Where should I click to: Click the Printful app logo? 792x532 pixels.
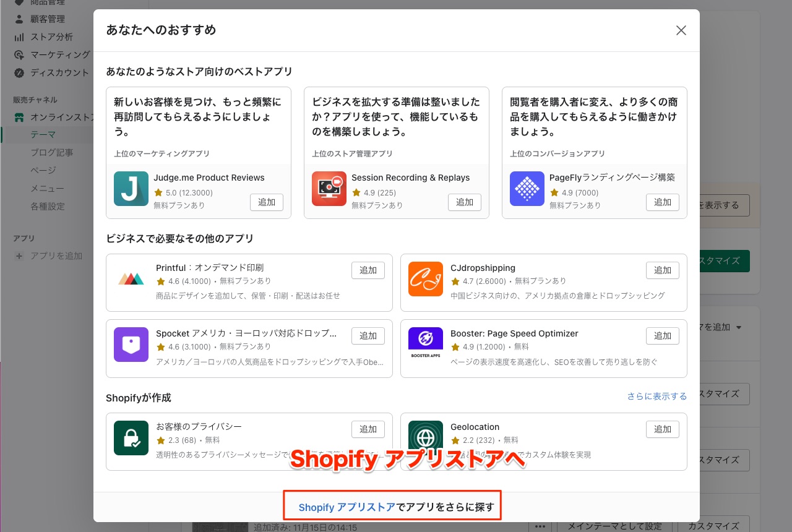(131, 279)
